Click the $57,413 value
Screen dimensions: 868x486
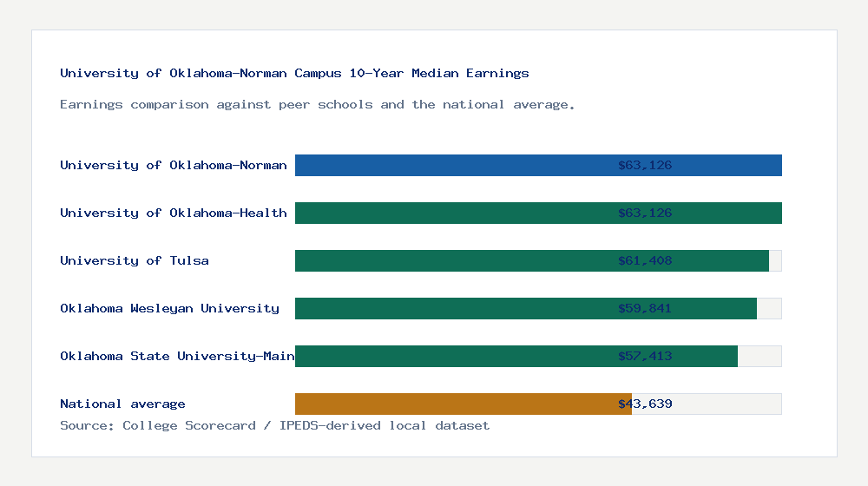(645, 356)
